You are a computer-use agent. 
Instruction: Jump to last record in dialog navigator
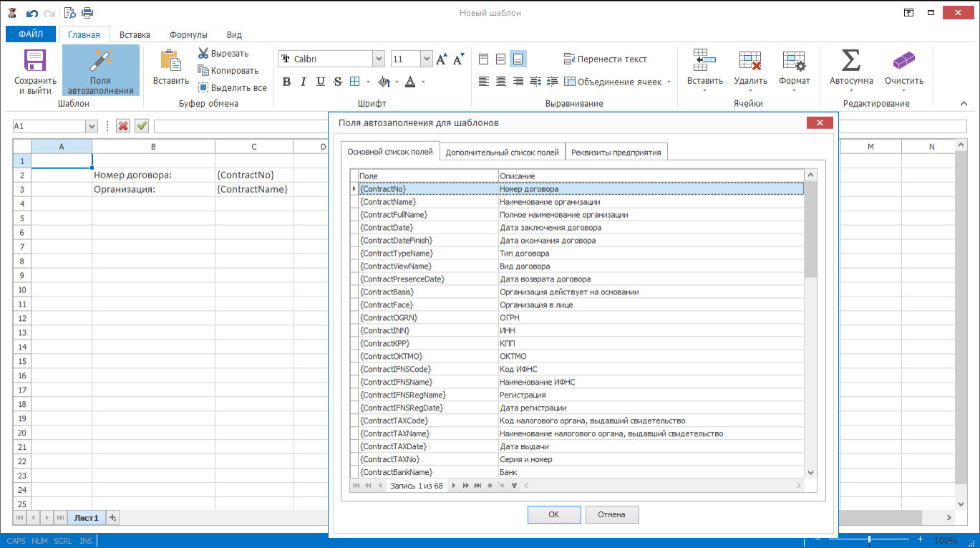(477, 486)
